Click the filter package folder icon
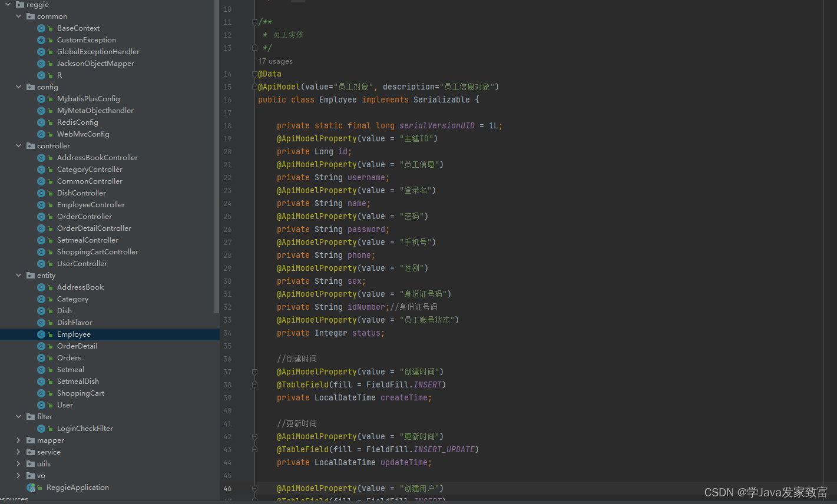This screenshot has width=837, height=504. pyautogui.click(x=31, y=417)
